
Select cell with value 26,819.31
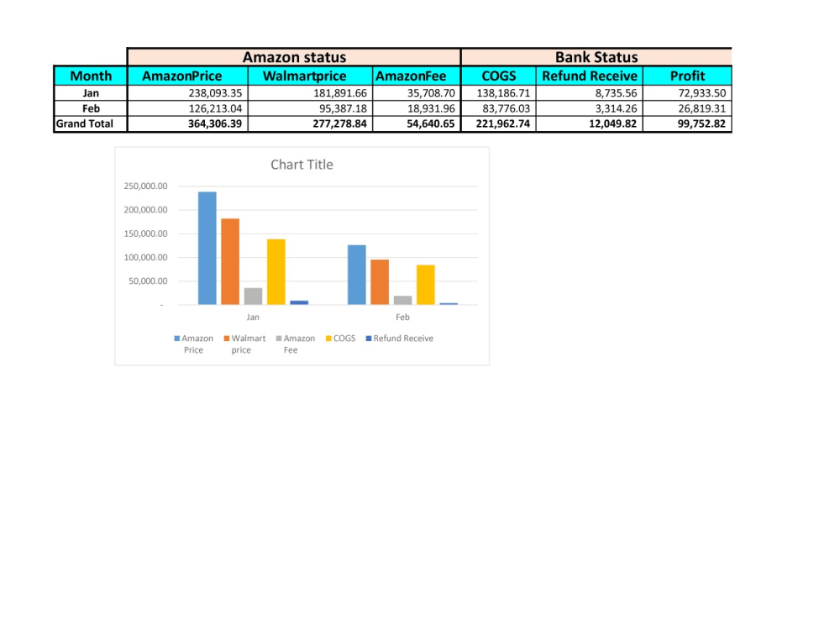click(687, 108)
